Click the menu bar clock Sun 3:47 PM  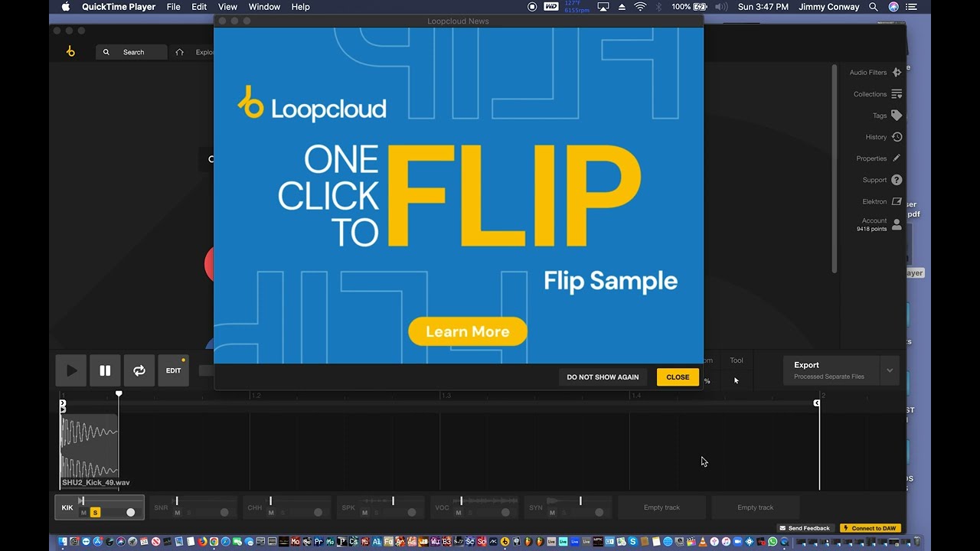point(763,7)
